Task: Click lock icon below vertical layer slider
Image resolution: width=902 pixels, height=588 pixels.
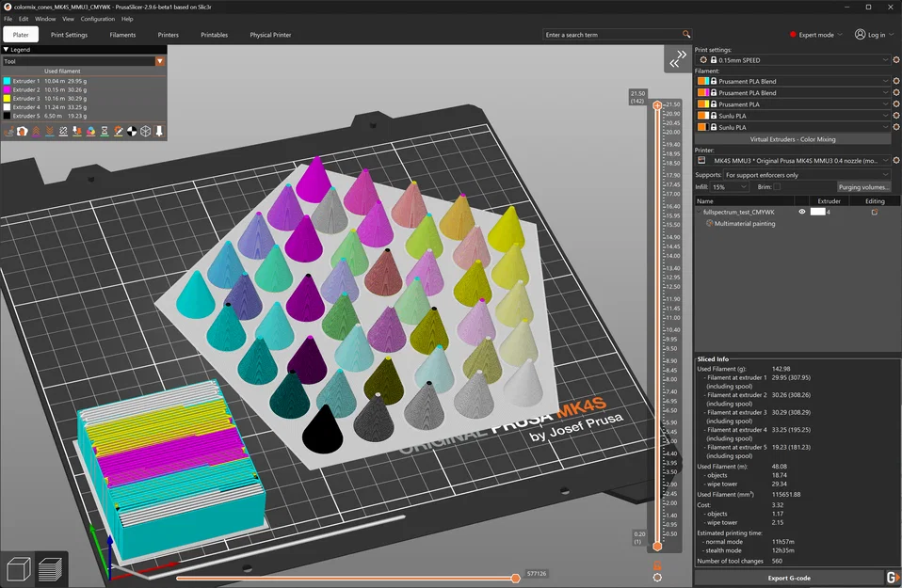Action: [x=657, y=565]
